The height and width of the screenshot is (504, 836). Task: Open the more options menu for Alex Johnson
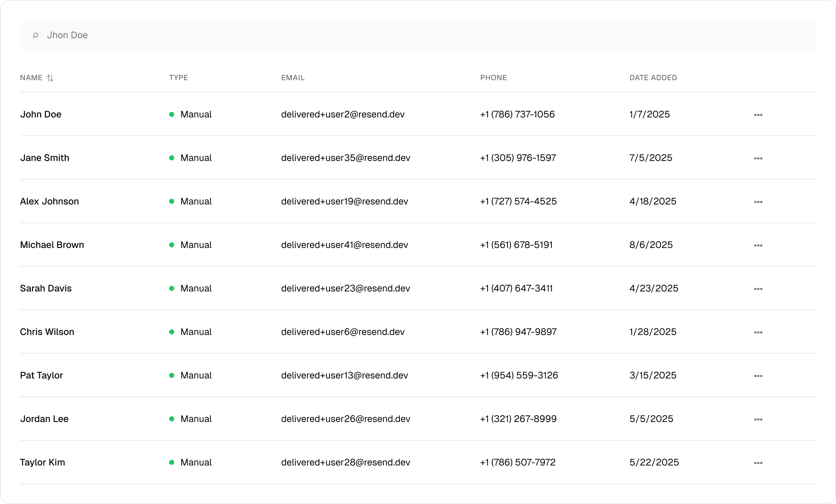pos(758,202)
